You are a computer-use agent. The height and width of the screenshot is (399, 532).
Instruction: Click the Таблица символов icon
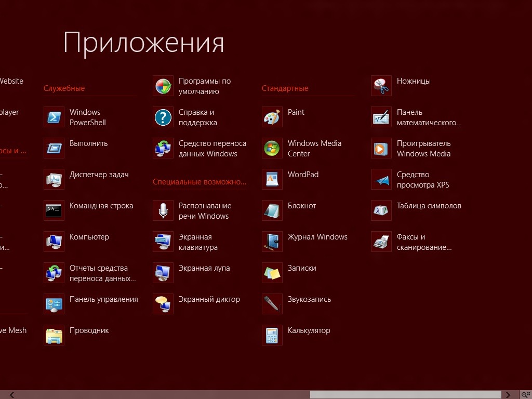381,211
